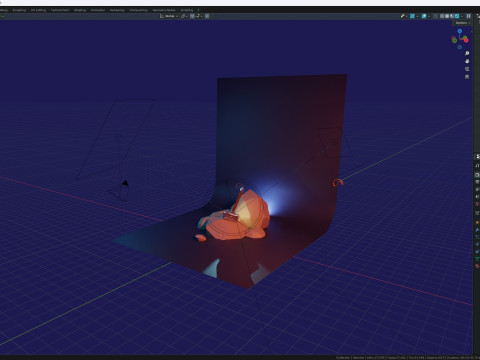Screen dimensions: 480x360
Task: Open the Collection properties tab
Action: pos(477,213)
